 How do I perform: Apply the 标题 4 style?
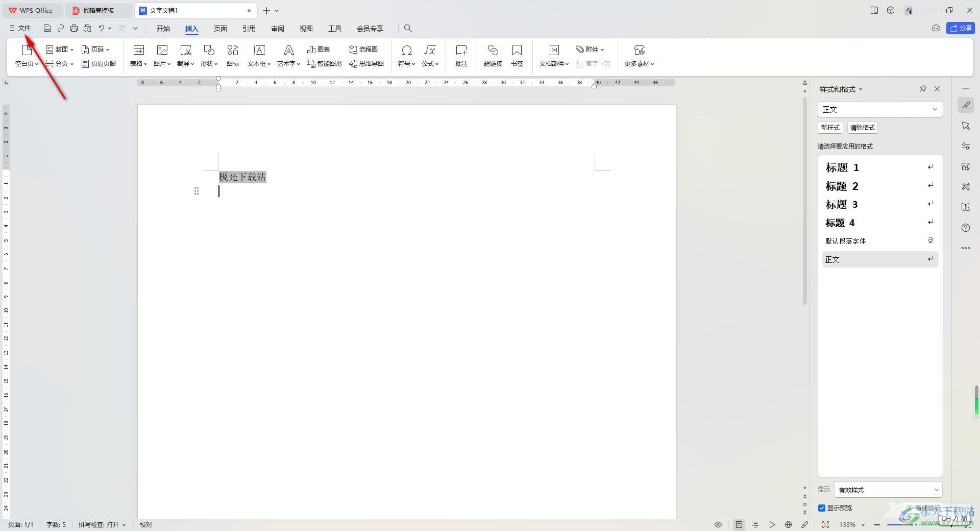[880, 223]
